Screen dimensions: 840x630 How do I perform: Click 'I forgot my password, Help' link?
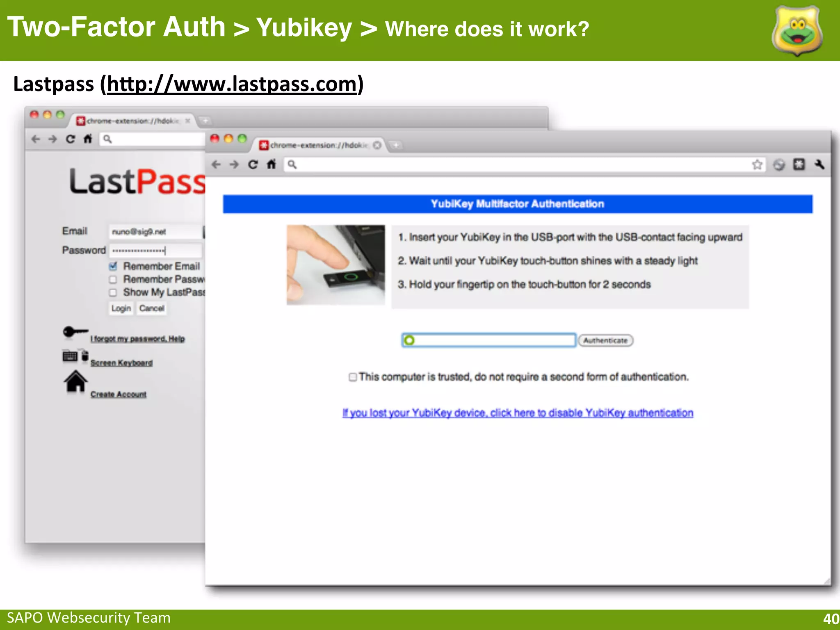pyautogui.click(x=137, y=339)
